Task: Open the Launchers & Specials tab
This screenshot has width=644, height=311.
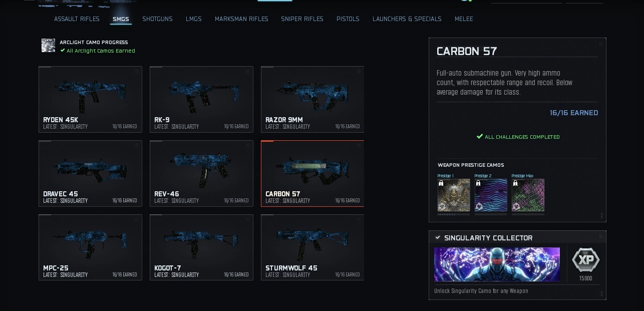Action: [407, 19]
